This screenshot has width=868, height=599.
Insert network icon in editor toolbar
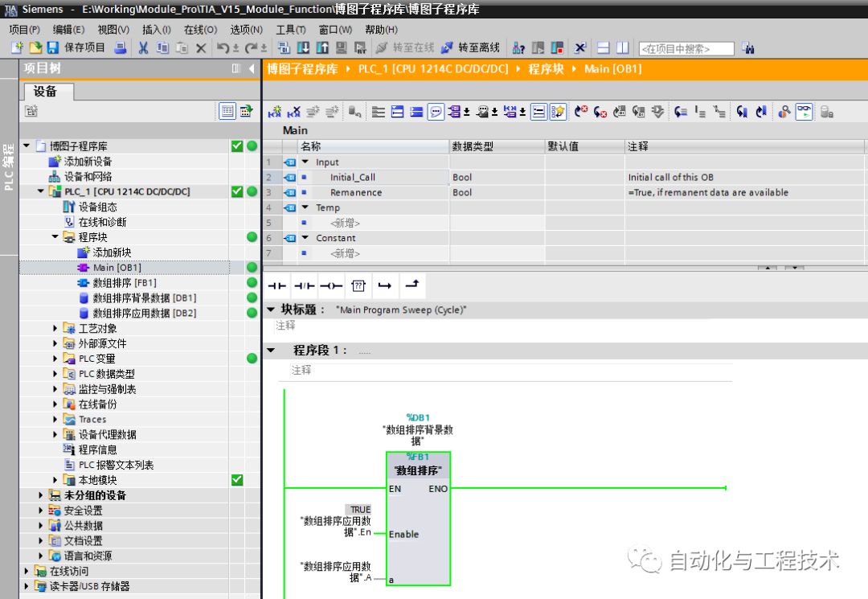275,112
